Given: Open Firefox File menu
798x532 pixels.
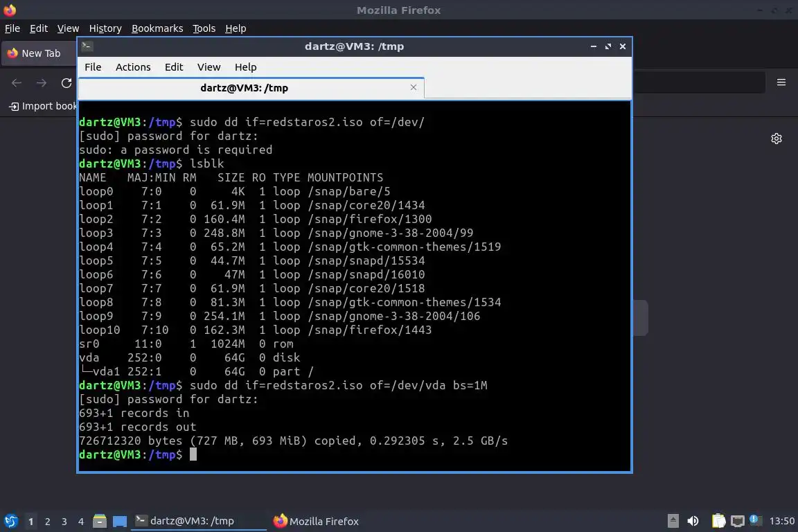Looking at the screenshot, I should tap(12, 28).
